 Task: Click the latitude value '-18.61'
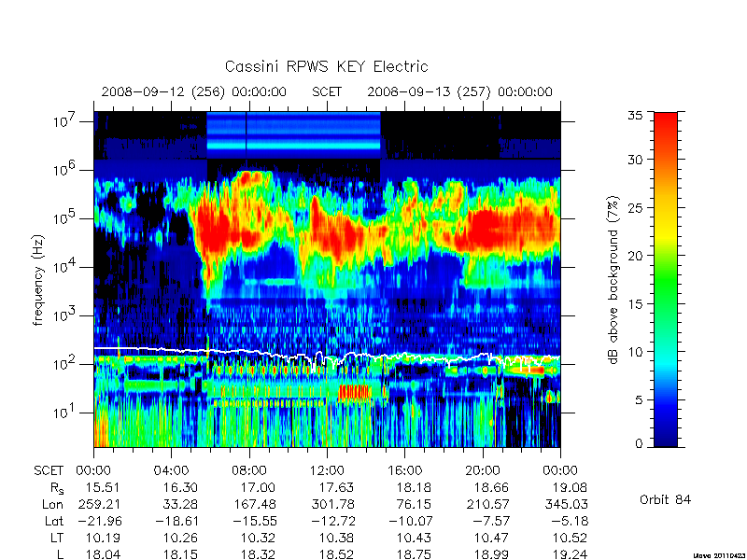176,521
